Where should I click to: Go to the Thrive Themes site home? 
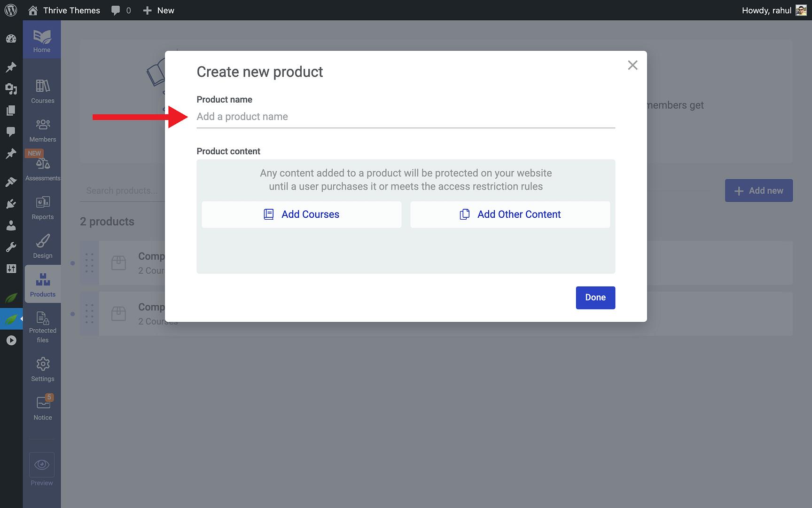pos(64,10)
